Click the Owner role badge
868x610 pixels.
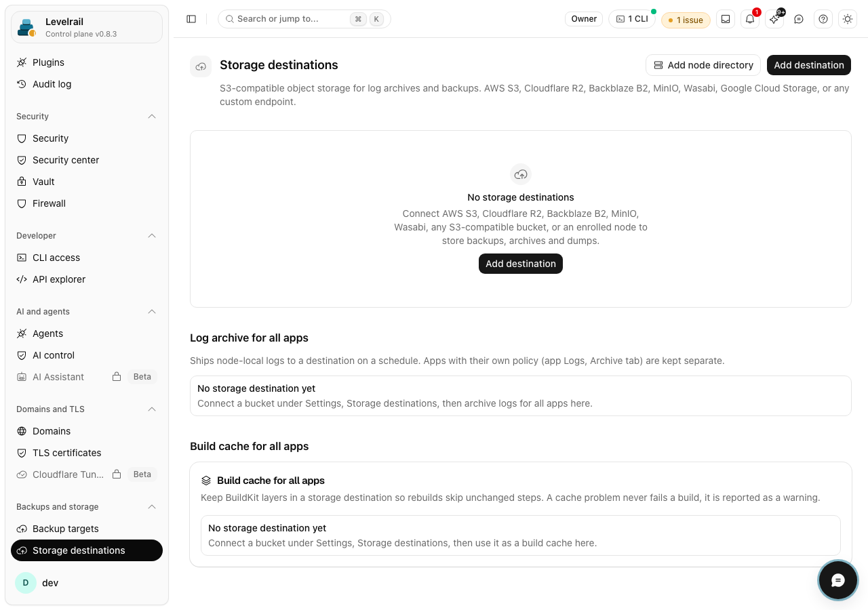click(x=584, y=19)
